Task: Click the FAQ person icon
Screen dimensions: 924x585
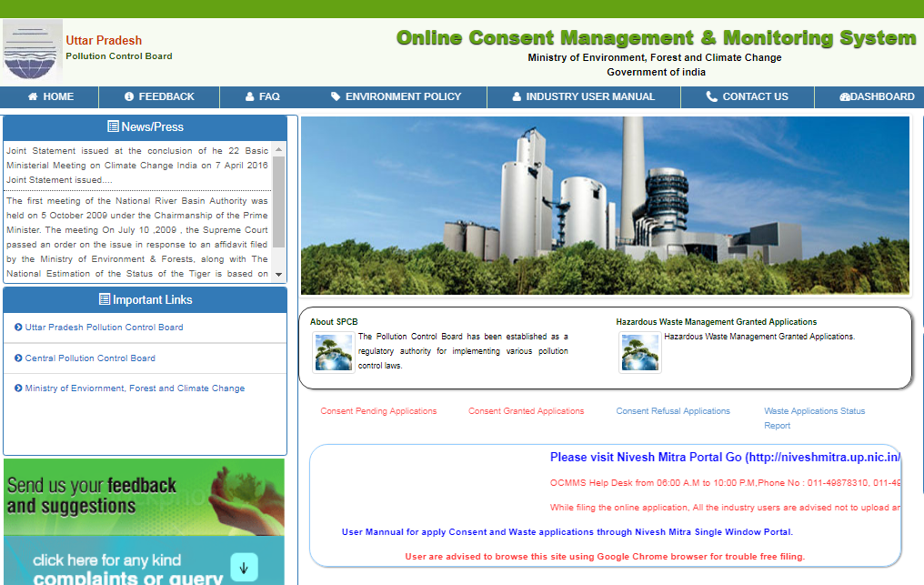Action: click(x=250, y=96)
